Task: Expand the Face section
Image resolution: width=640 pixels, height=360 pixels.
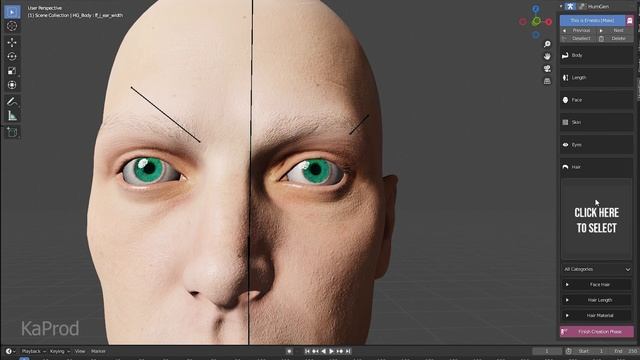Action: tap(596, 100)
